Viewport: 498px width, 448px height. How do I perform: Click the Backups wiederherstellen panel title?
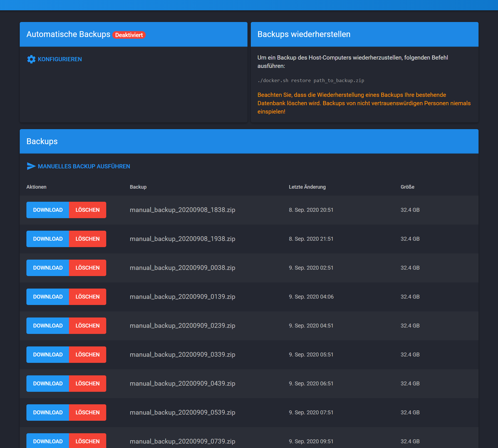304,34
